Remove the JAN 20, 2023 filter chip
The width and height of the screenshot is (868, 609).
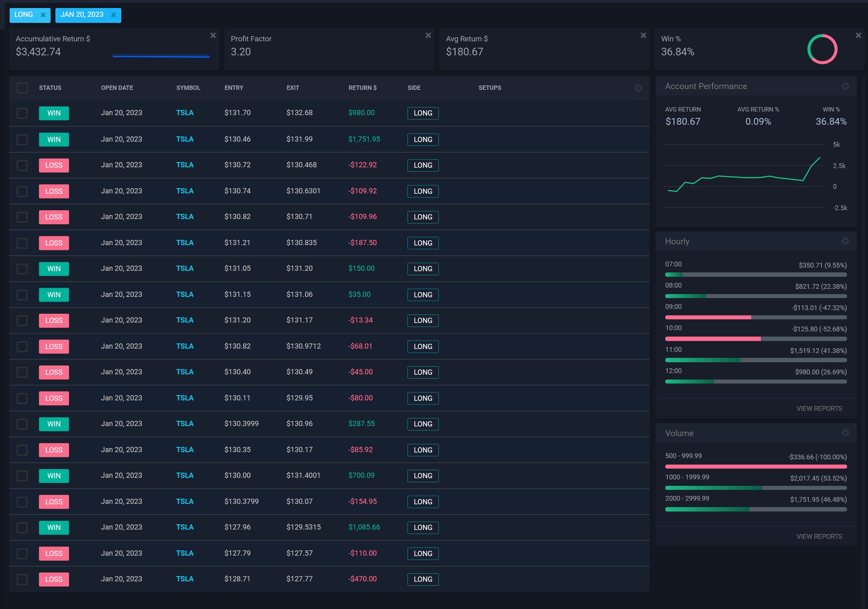coord(114,15)
